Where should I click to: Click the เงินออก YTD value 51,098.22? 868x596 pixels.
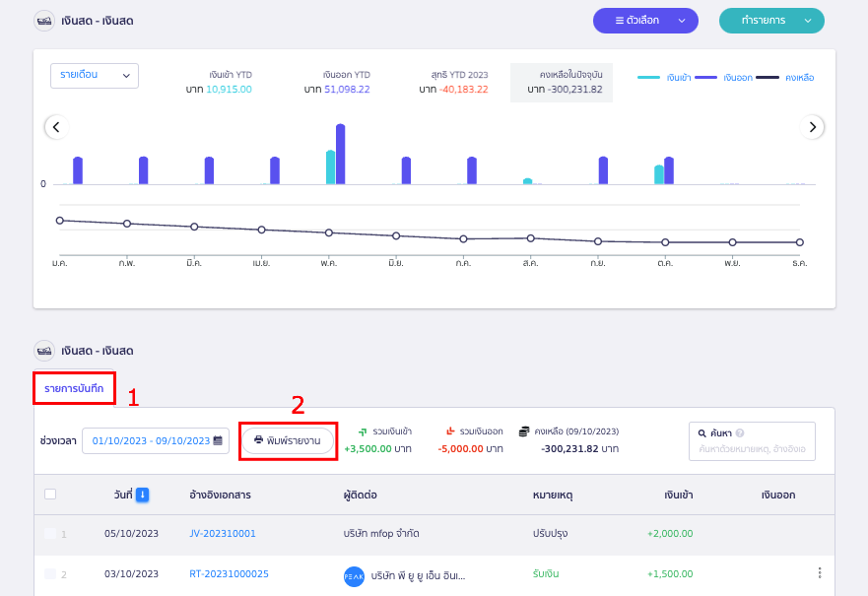tap(347, 89)
